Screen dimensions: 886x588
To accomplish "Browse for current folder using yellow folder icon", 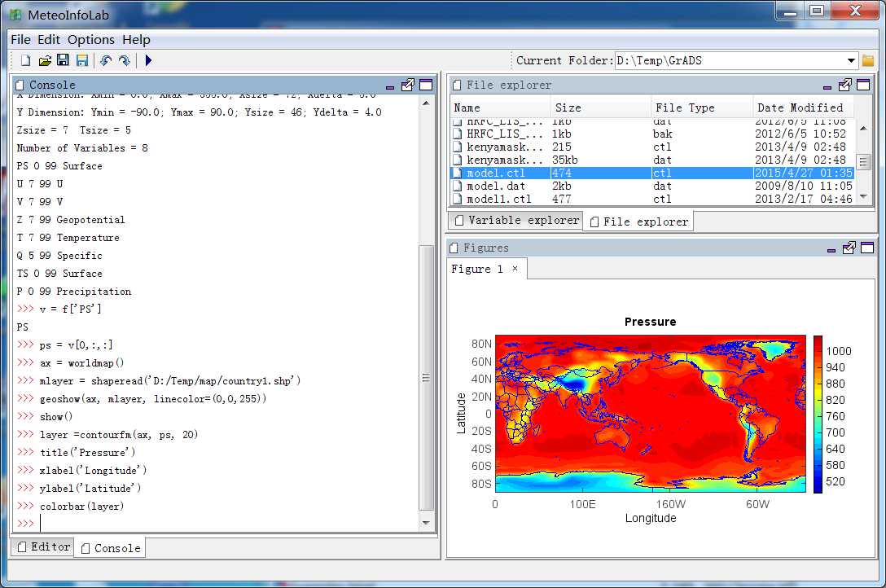I will (868, 60).
